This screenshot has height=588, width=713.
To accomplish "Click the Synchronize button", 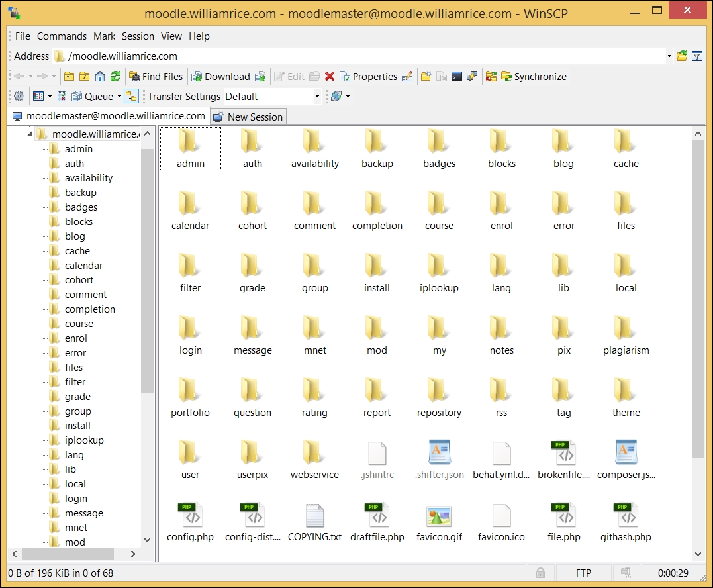I will coord(534,76).
